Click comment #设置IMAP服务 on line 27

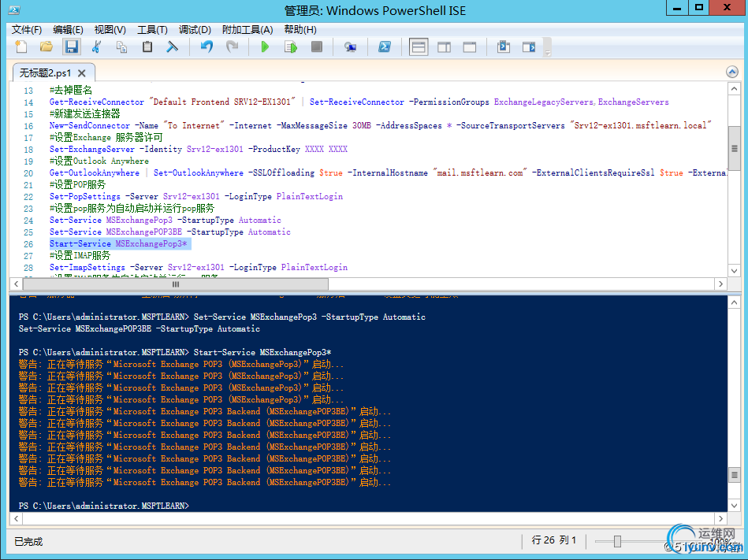pyautogui.click(x=80, y=255)
